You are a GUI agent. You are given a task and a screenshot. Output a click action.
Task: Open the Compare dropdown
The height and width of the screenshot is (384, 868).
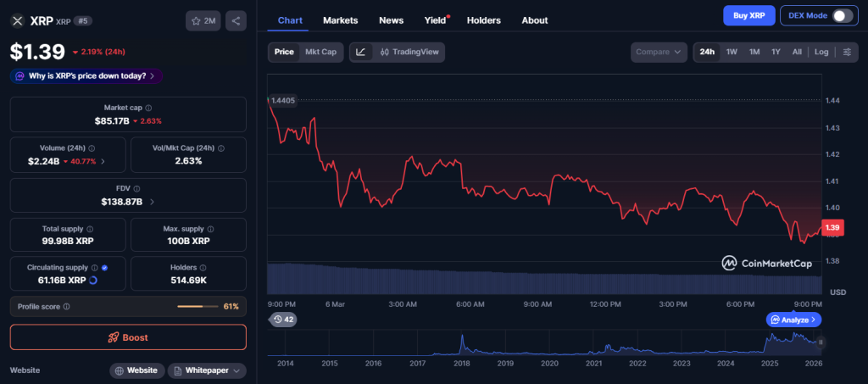659,52
